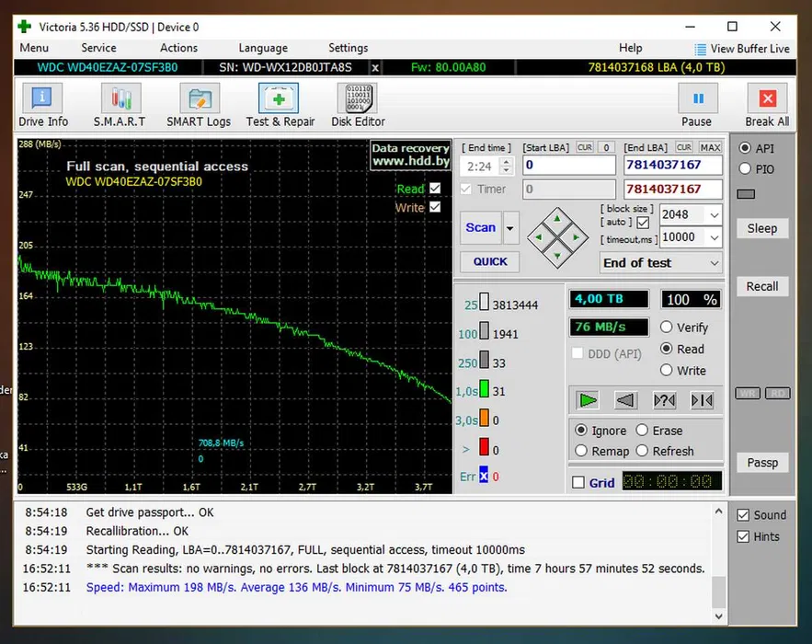The image size is (812, 644).
Task: Open the Actions menu
Action: pos(178,48)
